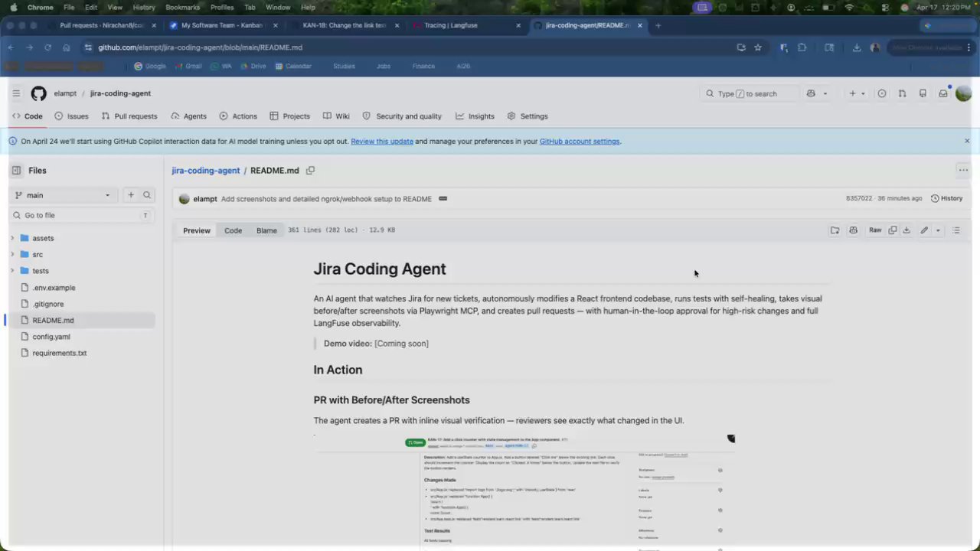Open the .env.example file
The width and height of the screenshot is (980, 551).
(54, 288)
